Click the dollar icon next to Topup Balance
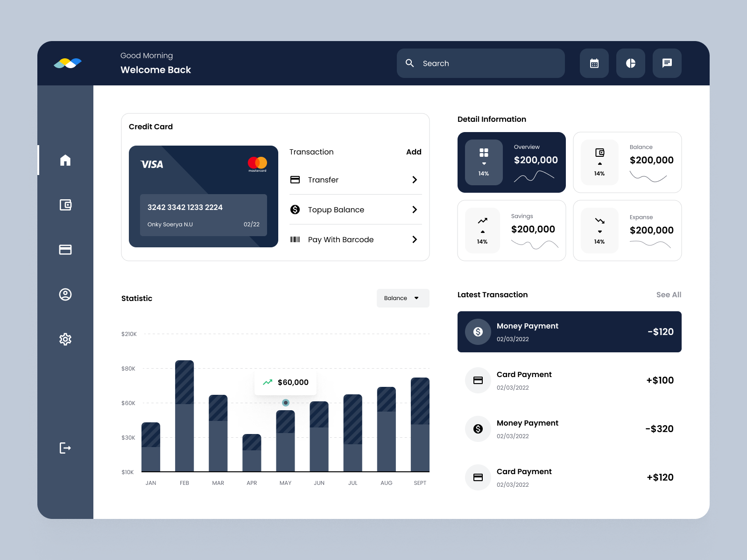This screenshot has height=560, width=747. pos(295,210)
